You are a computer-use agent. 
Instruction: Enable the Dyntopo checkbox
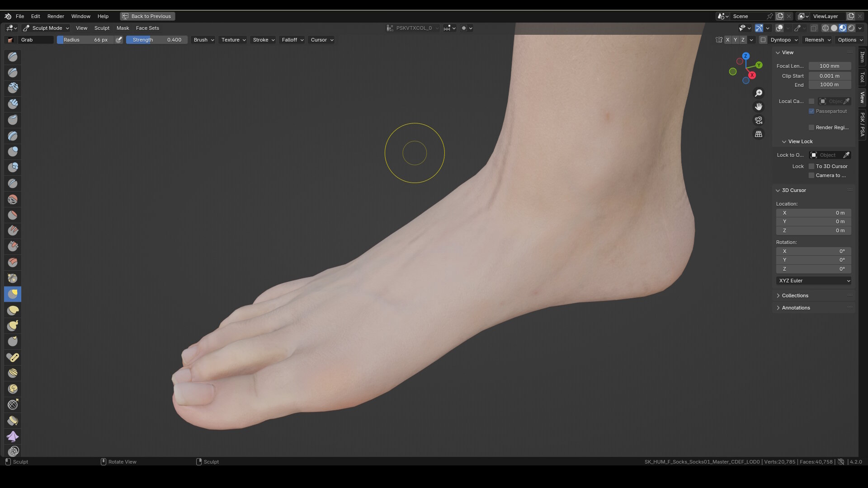pyautogui.click(x=763, y=40)
